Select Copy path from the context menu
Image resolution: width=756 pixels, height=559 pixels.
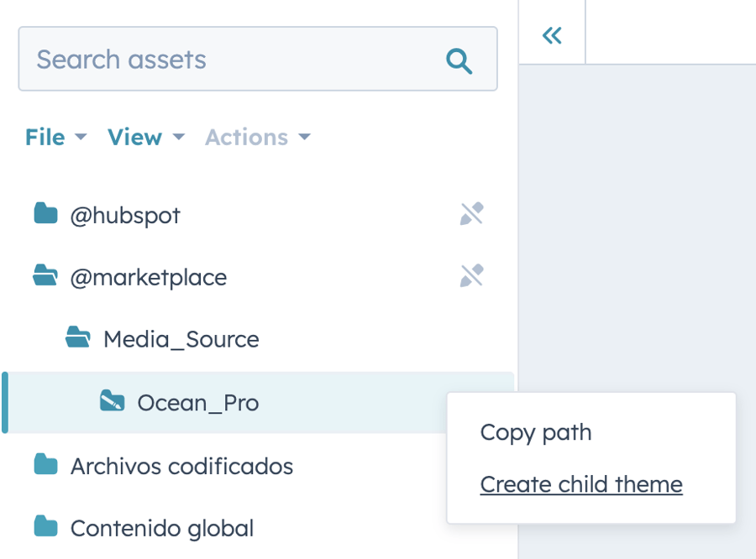[x=535, y=431]
